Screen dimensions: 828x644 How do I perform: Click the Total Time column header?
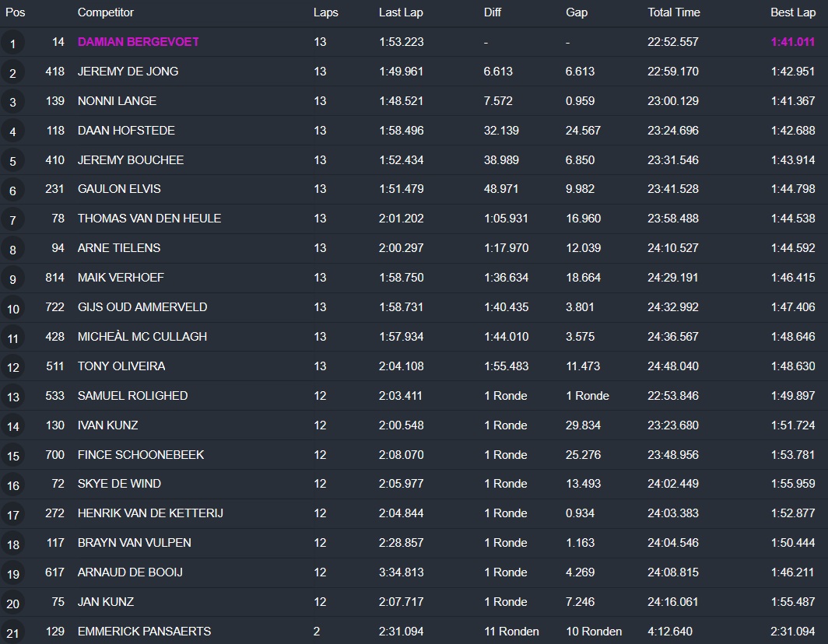673,12
